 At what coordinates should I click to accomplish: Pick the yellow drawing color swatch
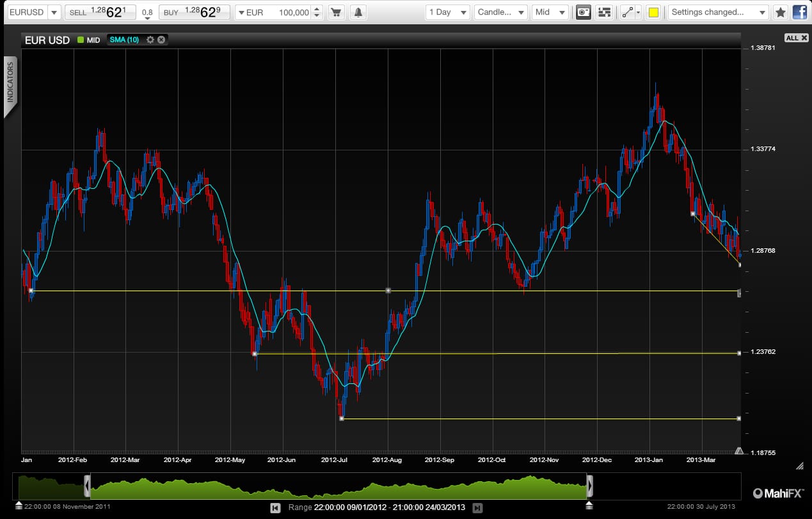click(653, 12)
